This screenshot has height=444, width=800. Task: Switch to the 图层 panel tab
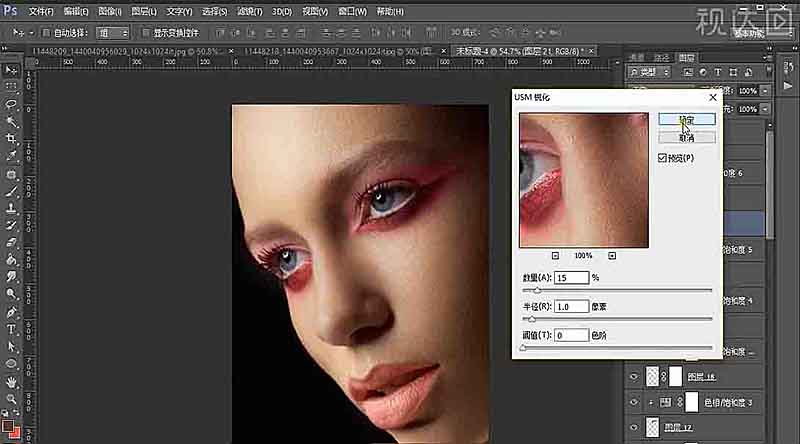[687, 58]
